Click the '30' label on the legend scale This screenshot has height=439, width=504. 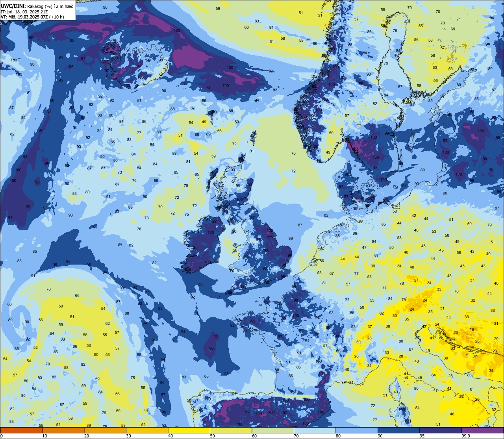point(128,436)
